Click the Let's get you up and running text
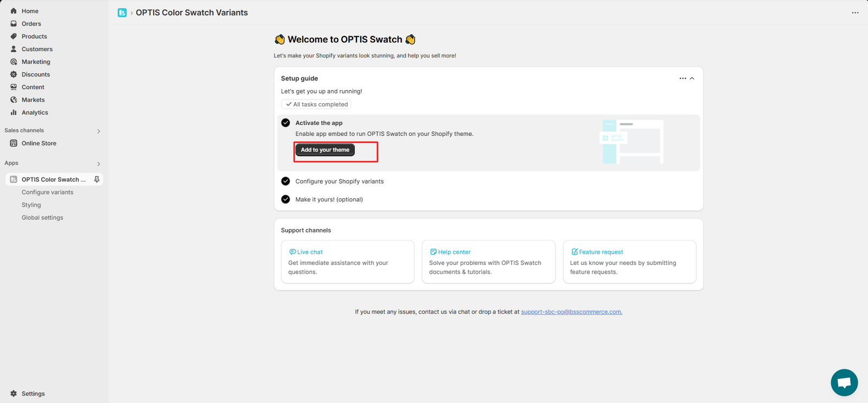 (x=322, y=91)
